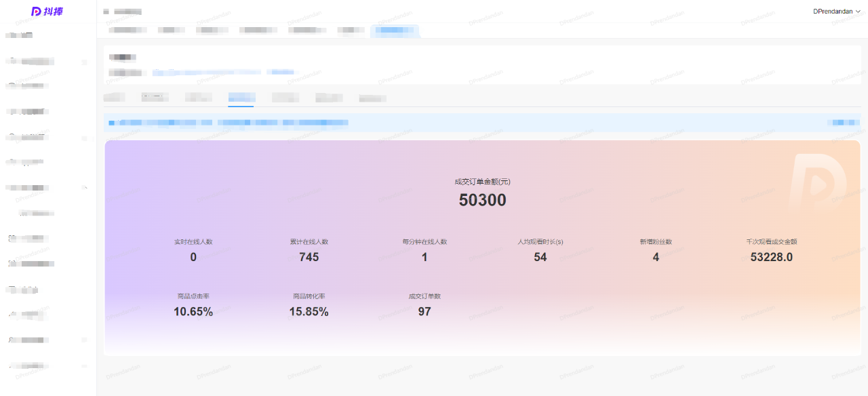Click the 成交订单数 value 97
This screenshot has width=868, height=396.
[425, 312]
